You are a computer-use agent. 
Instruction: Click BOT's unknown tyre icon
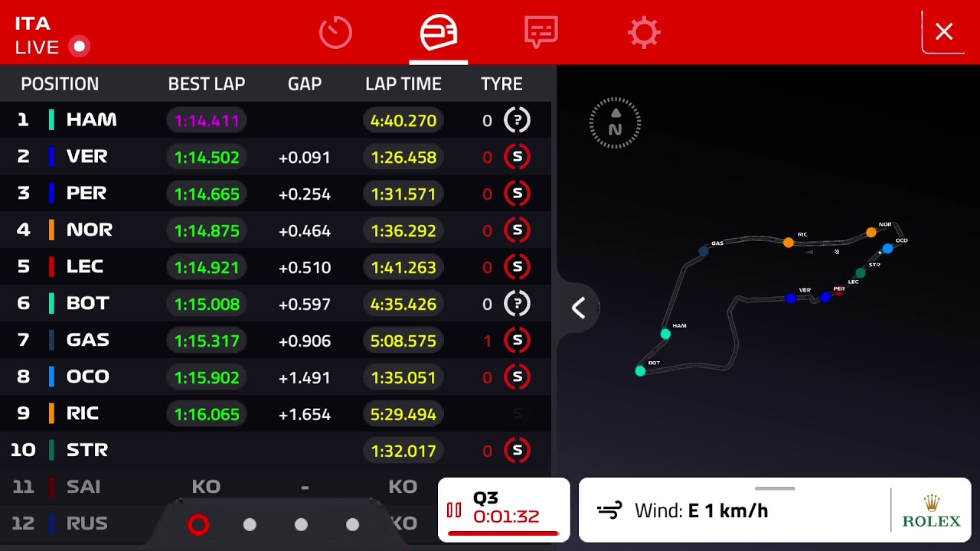click(x=518, y=304)
